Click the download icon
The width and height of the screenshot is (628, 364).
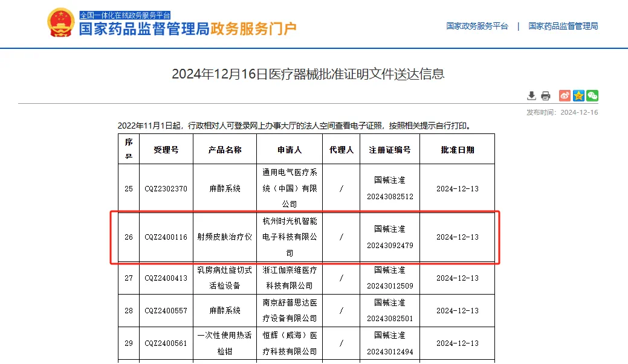[x=531, y=95]
